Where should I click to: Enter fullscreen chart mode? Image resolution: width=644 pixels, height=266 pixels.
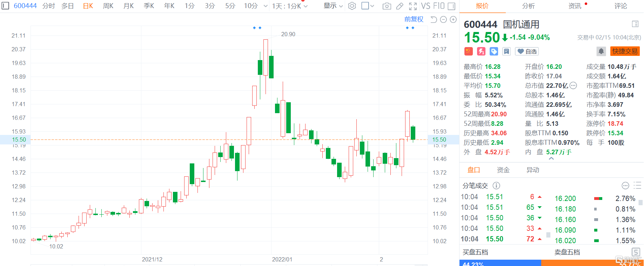coord(413,6)
